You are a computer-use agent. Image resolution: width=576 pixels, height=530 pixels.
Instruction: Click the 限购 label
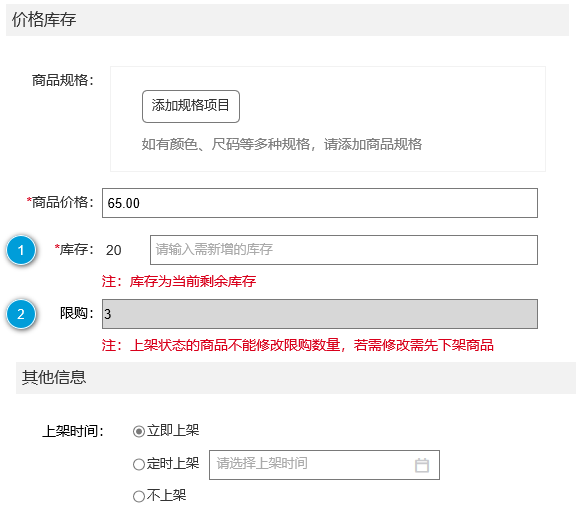click(77, 314)
